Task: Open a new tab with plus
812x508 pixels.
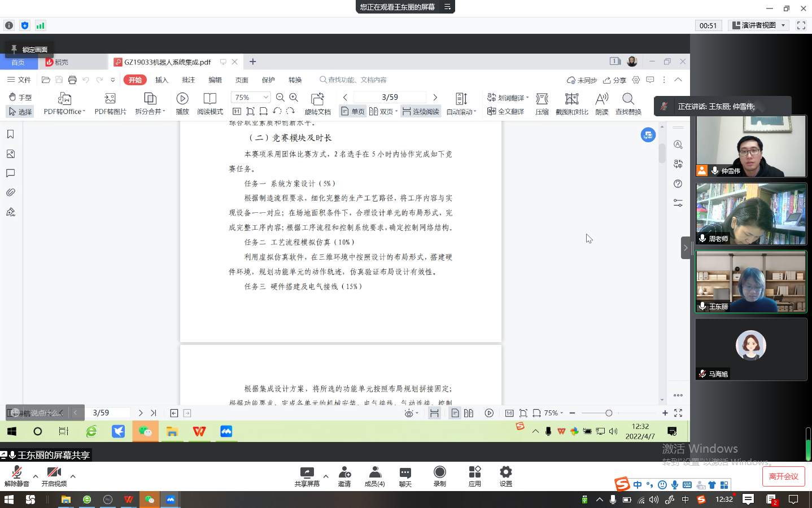Action: coord(253,62)
